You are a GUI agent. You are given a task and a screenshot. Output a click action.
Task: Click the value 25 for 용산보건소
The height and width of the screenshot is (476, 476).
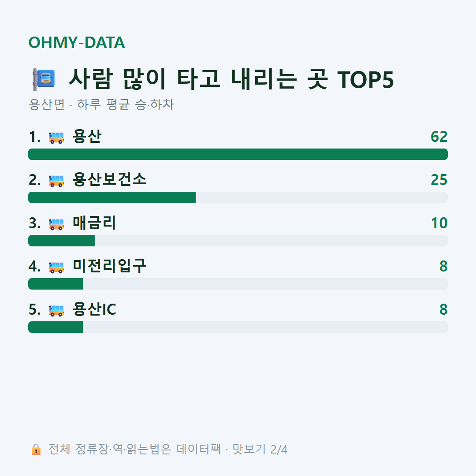(x=439, y=180)
